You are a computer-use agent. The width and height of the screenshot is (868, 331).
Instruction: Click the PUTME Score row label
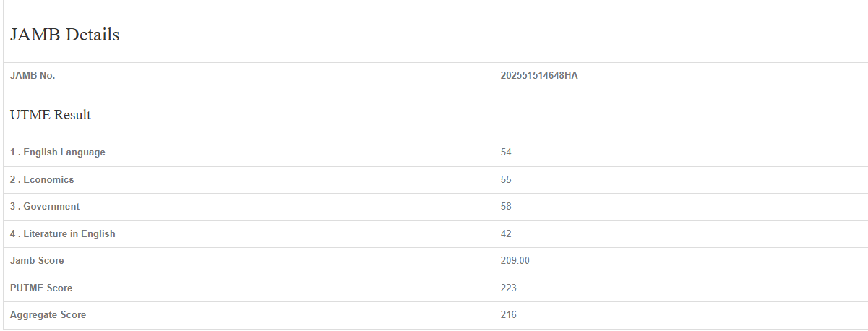41,288
